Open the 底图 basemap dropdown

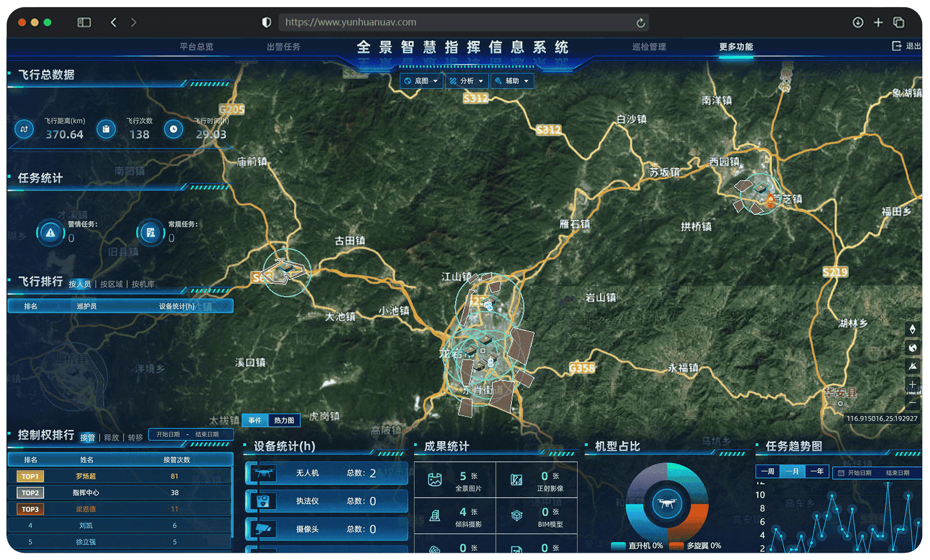tap(421, 81)
